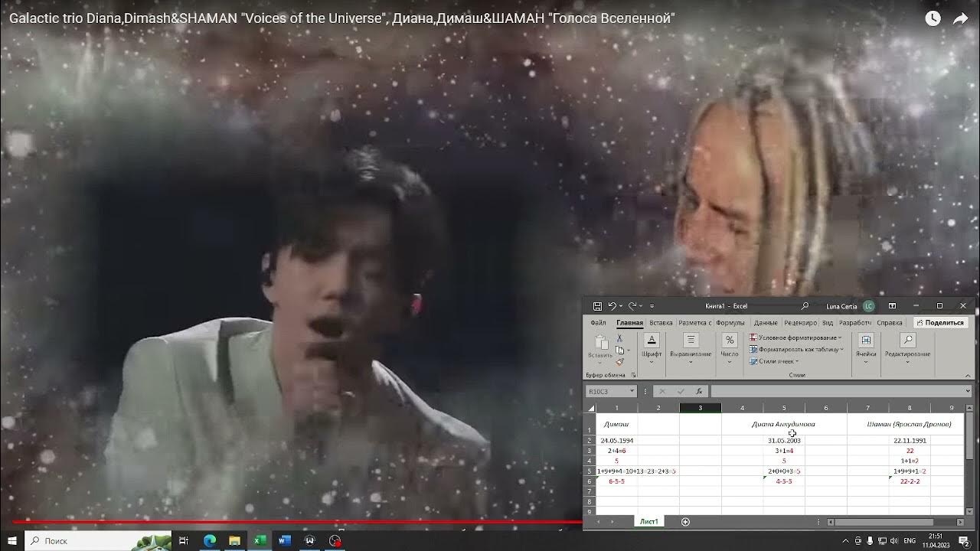The width and height of the screenshot is (980, 551).
Task: Click the YouTube Share arrow icon
Action: tap(961, 19)
